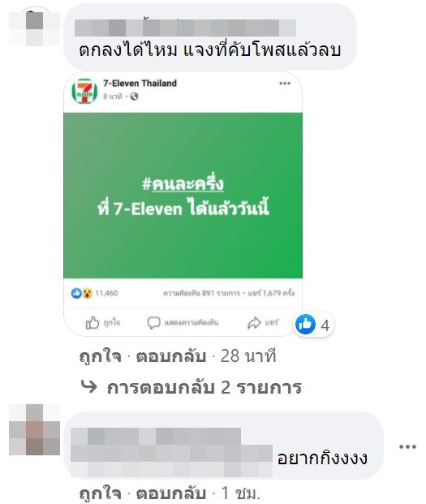Click the share arrow icon
The image size is (426, 504).
254,323
